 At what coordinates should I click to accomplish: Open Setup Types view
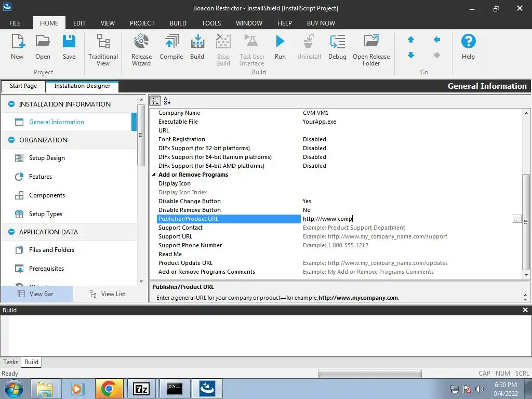point(46,214)
